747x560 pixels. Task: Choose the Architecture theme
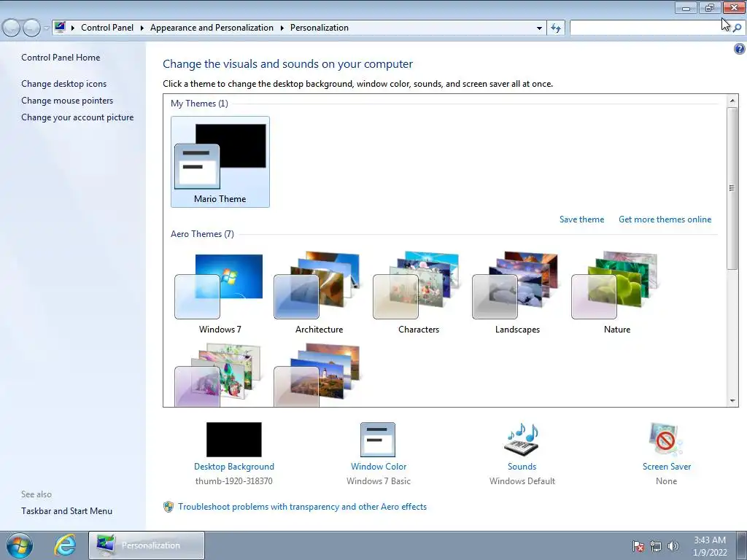point(319,293)
